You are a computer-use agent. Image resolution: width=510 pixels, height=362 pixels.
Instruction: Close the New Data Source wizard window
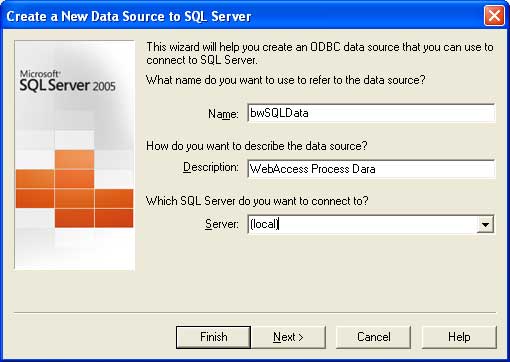494,15
